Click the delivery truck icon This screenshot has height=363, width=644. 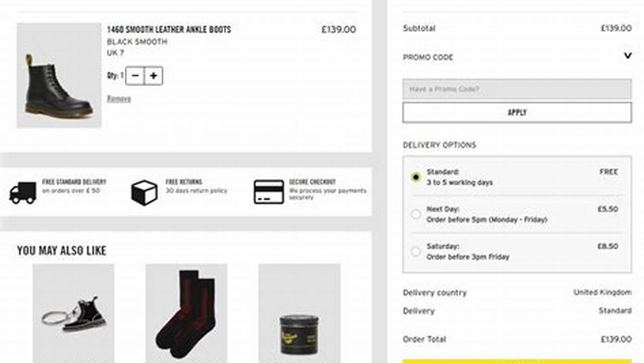[23, 193]
